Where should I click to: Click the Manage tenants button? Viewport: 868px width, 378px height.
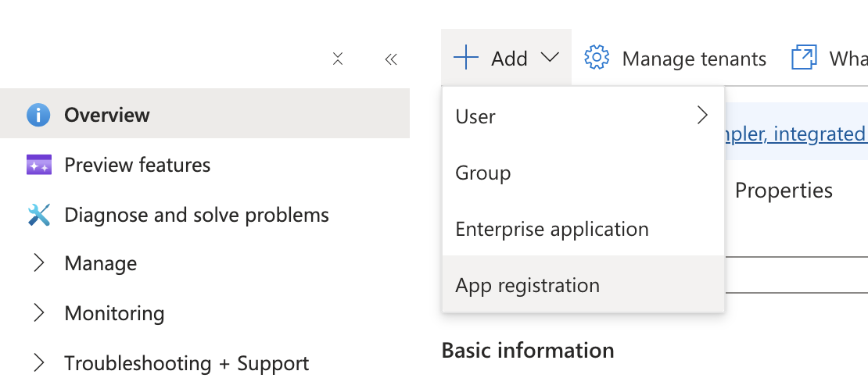(x=694, y=58)
